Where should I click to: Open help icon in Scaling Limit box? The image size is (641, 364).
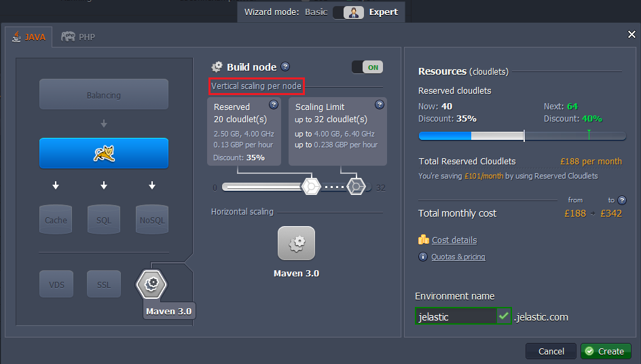pos(380,105)
